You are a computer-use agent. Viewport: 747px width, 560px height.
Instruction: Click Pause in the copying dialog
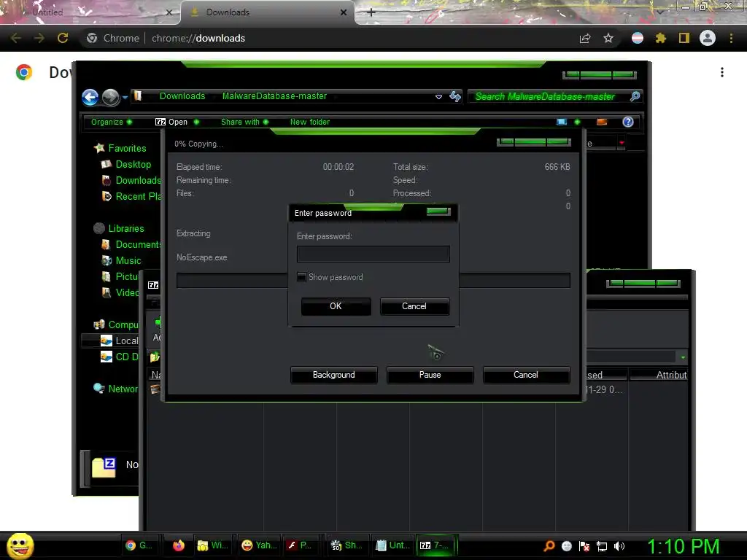point(430,375)
